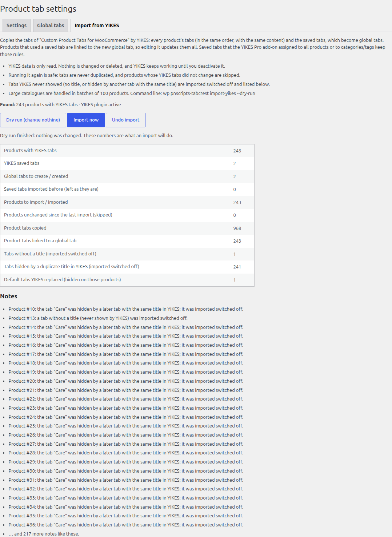Click the bullet about batches of 100 products
Screen dimensions: 392x537
(132, 94)
